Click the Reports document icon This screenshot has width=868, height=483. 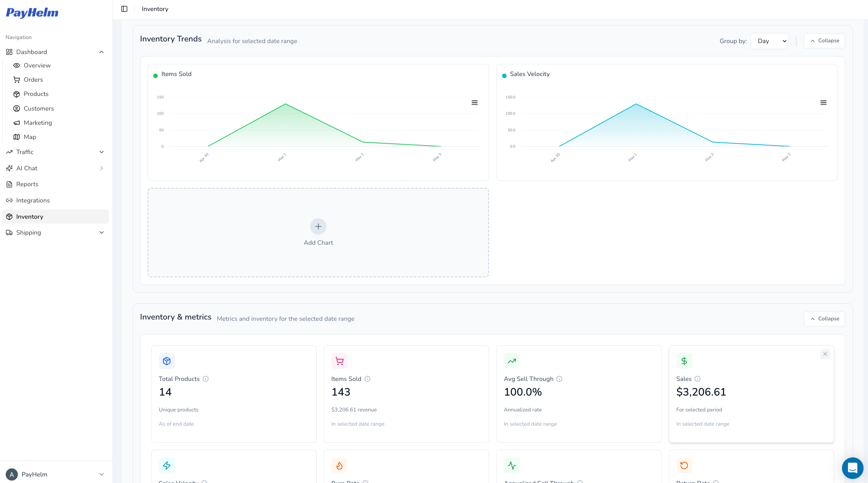click(9, 184)
